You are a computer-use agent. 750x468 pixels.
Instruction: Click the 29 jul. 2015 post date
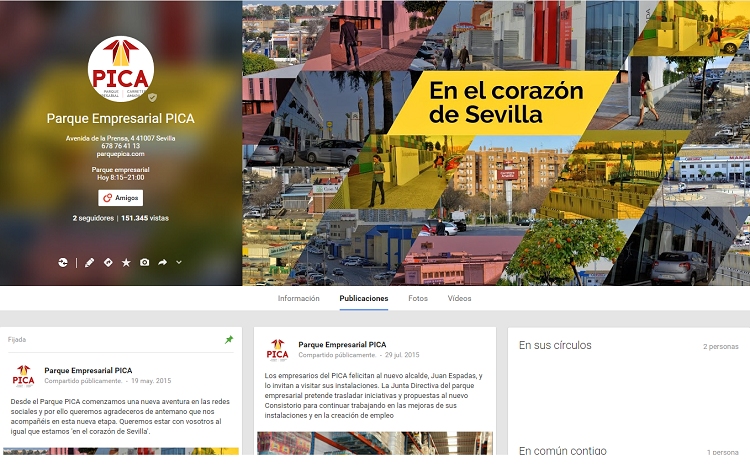(402, 355)
